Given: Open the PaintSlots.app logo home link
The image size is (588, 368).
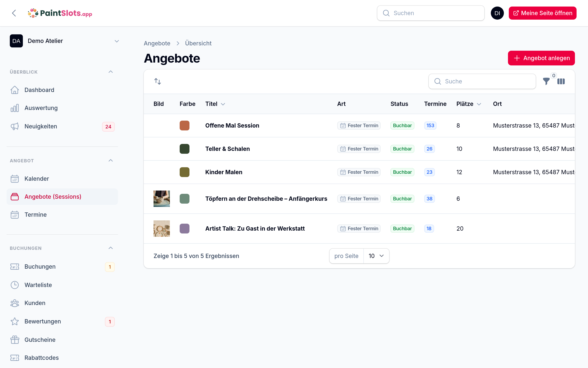Looking at the screenshot, I should tap(60, 13).
